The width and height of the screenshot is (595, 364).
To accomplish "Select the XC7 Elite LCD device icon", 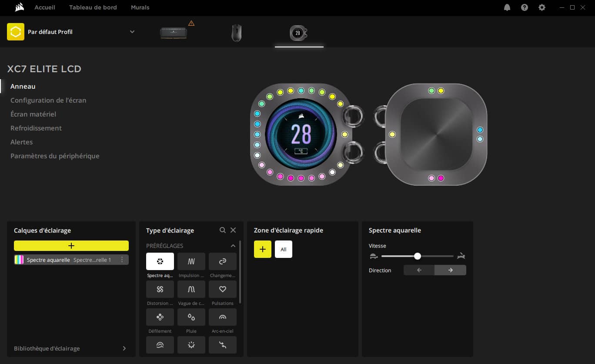I will point(299,33).
